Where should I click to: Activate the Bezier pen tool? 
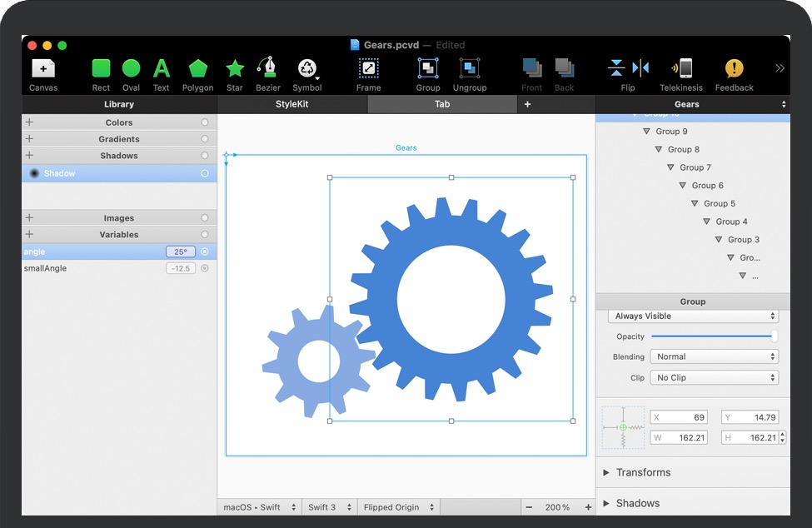click(267, 69)
